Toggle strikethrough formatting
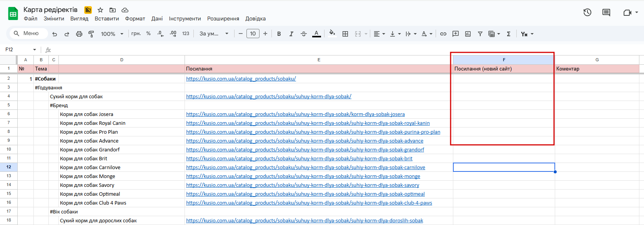Viewport: 644px width, 225px height. [303, 34]
